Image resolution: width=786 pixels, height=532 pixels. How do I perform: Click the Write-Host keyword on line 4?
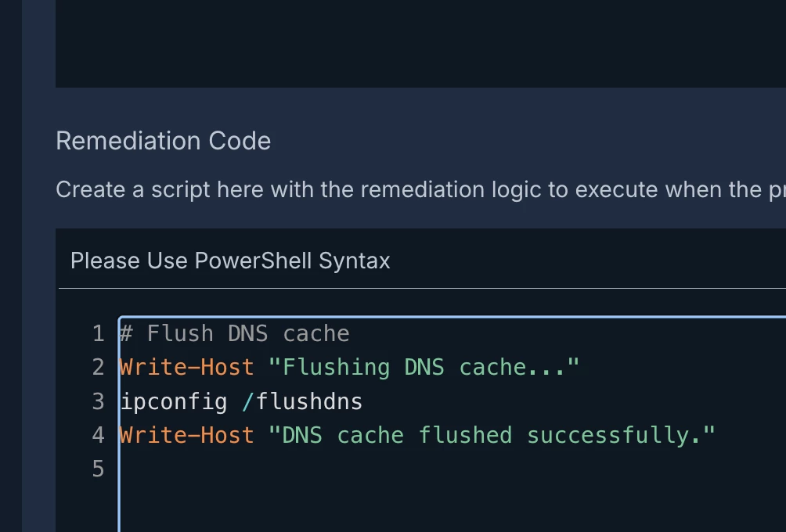click(186, 435)
